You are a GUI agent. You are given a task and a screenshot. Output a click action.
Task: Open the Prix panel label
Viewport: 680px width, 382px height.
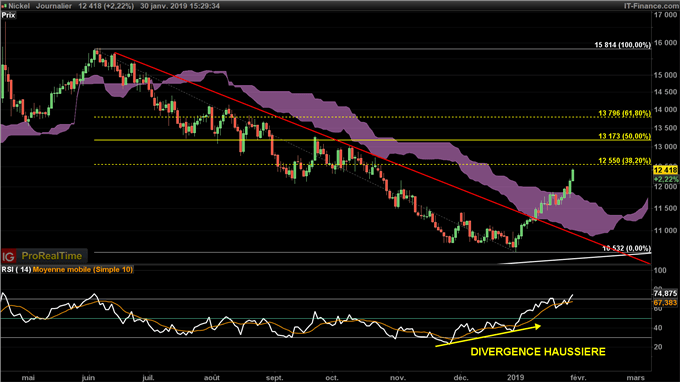point(8,15)
